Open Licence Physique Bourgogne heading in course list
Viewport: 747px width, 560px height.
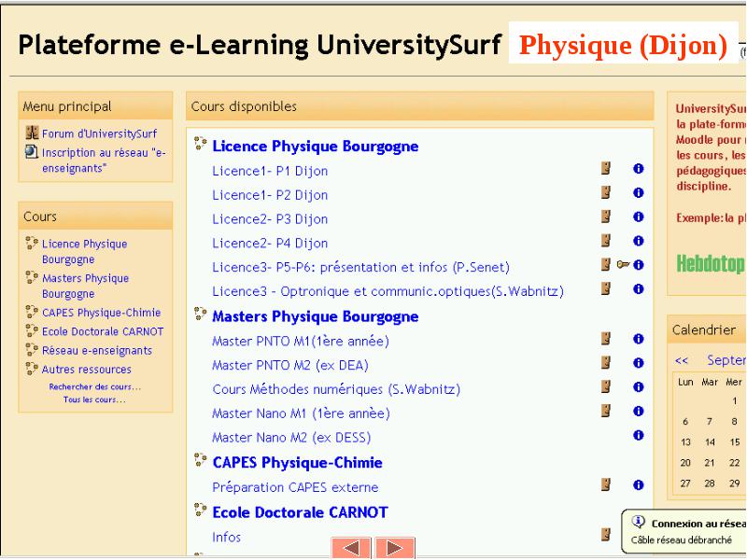pyautogui.click(x=316, y=147)
